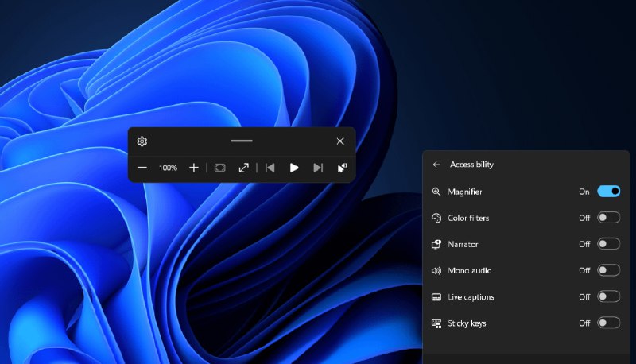Turn on the Sticky keys toggle
Image resolution: width=636 pixels, height=364 pixels.
(608, 323)
